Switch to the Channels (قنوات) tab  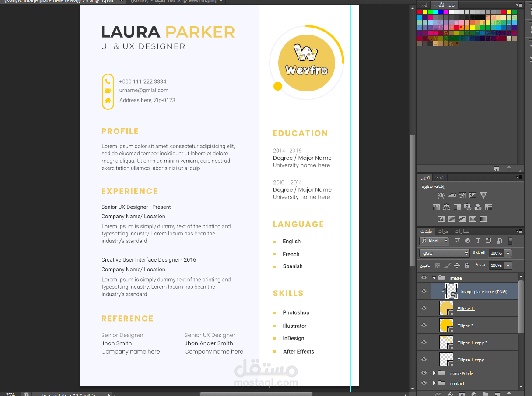[443, 231]
